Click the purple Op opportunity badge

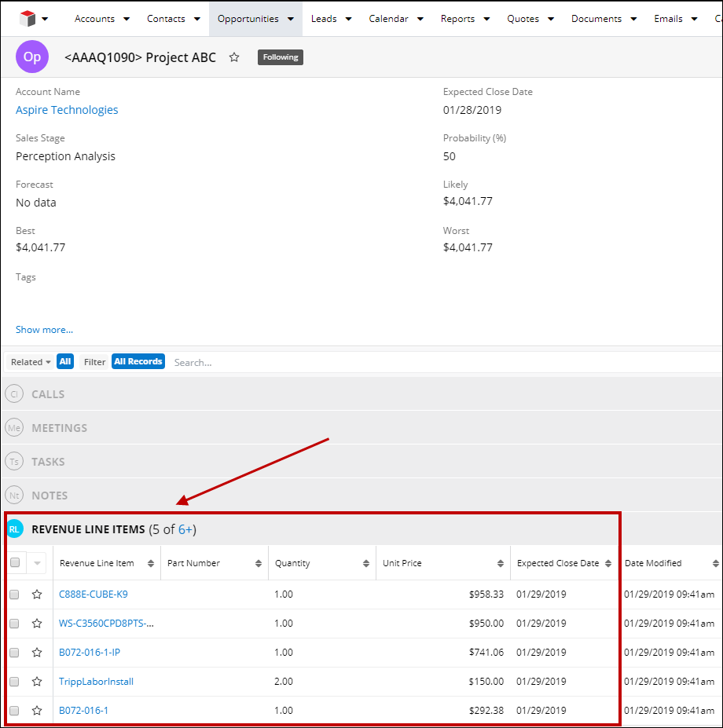click(x=32, y=57)
